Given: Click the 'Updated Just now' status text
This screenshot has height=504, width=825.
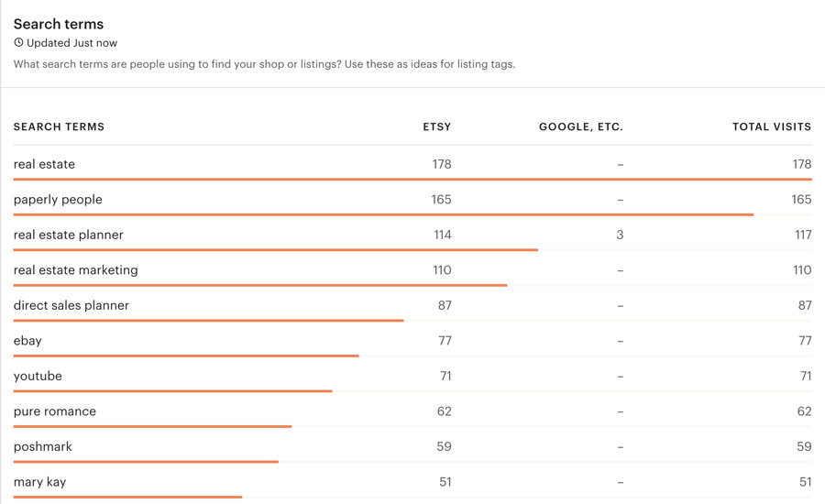Looking at the screenshot, I should pos(72,43).
